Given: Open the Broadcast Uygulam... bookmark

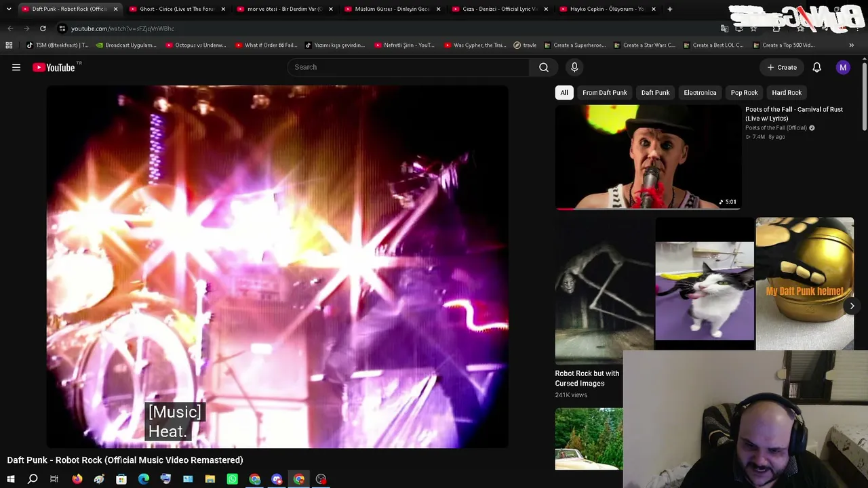Looking at the screenshot, I should click(x=126, y=45).
